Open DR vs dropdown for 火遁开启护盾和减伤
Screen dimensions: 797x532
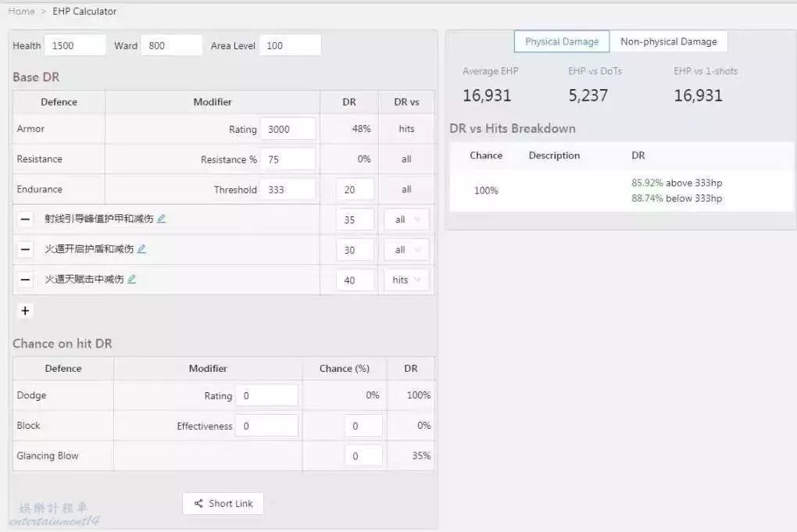click(406, 250)
